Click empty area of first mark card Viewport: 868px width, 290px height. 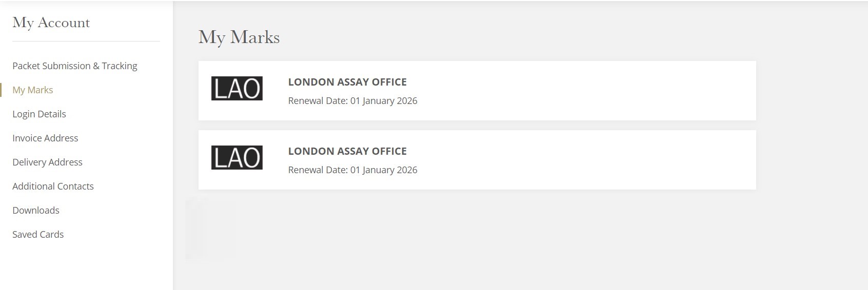[585, 91]
